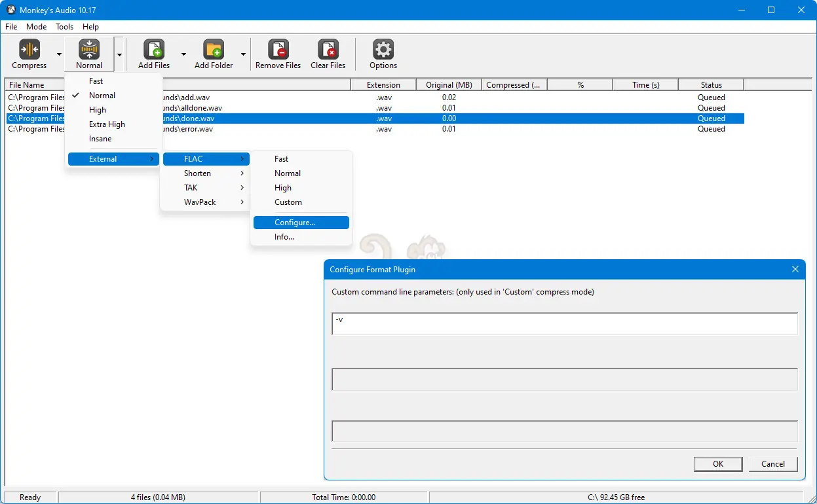
Task: Open the FLAC submenu entry
Action: (206, 159)
